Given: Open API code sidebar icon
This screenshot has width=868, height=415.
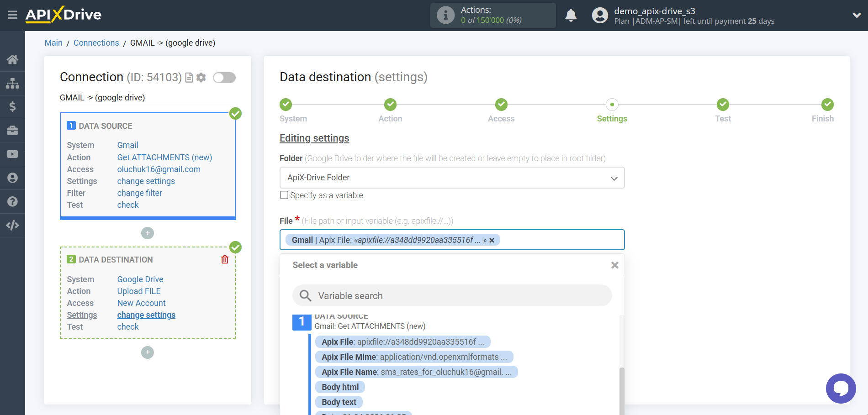Looking at the screenshot, I should point(12,225).
